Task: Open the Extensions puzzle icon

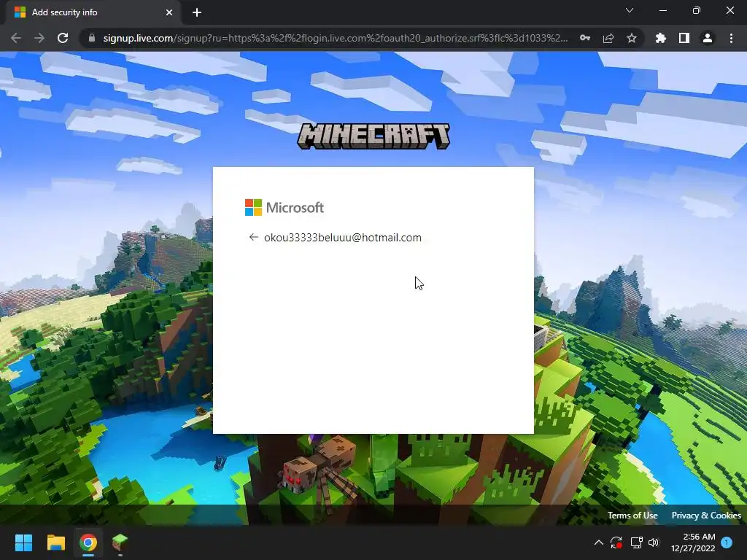Action: (661, 38)
